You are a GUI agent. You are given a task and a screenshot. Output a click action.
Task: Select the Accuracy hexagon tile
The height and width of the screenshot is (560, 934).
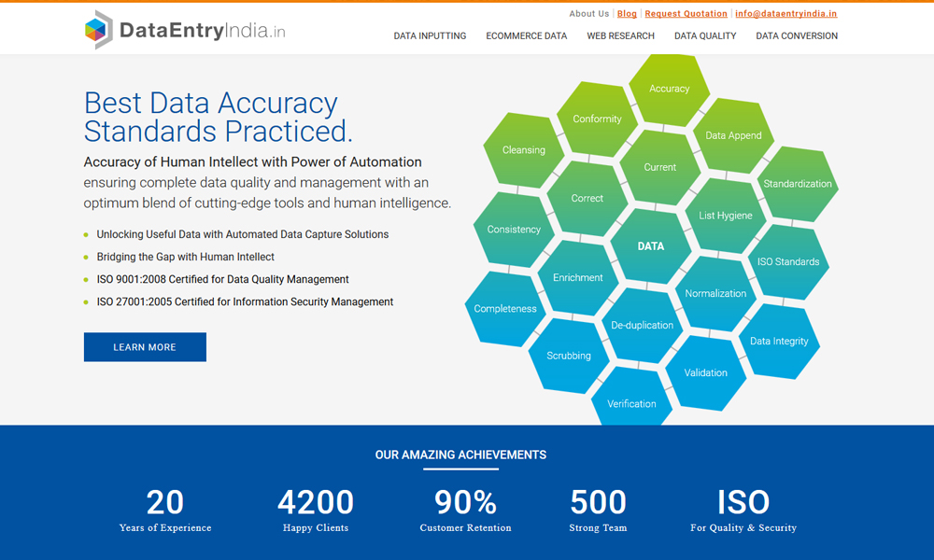(x=669, y=89)
